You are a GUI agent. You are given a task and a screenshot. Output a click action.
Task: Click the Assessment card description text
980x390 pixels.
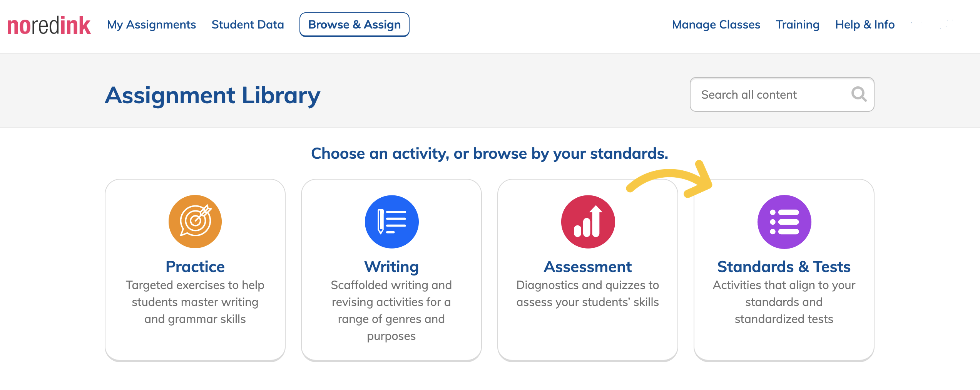(x=588, y=294)
